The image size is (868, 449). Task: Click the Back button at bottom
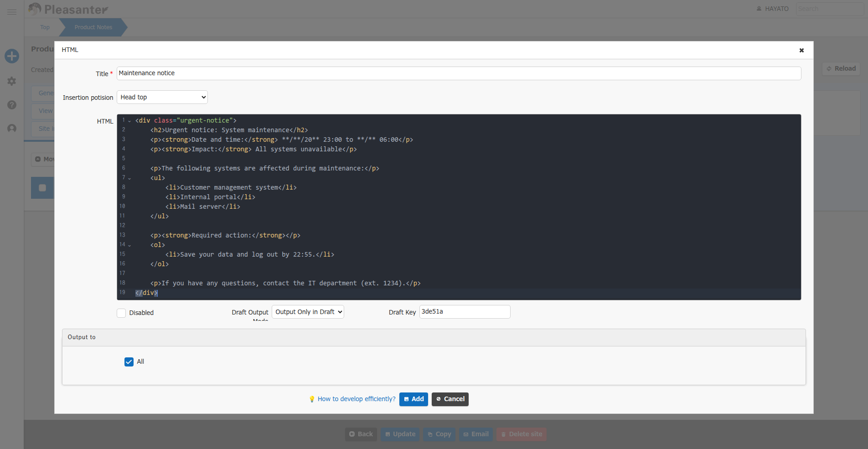(361, 434)
